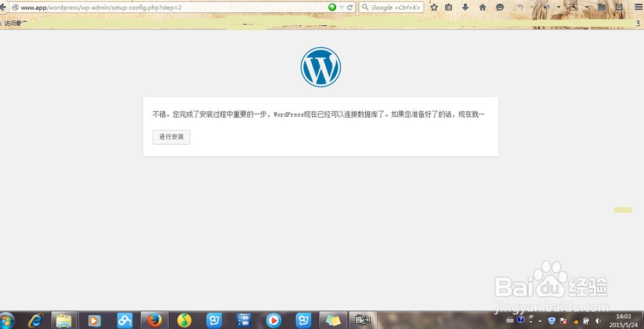Image resolution: width=644 pixels, height=329 pixels.
Task: Open the downloads arrow icon
Action: point(466,7)
